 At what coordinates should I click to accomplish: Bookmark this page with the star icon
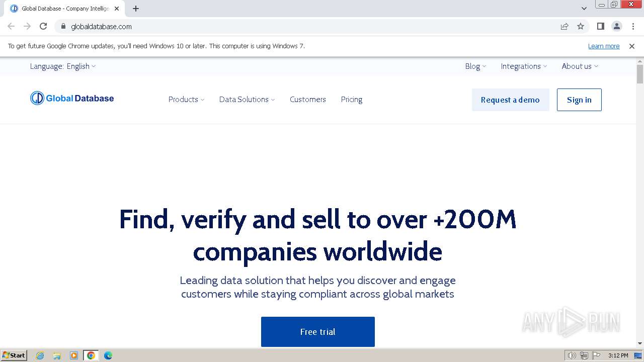(x=581, y=26)
